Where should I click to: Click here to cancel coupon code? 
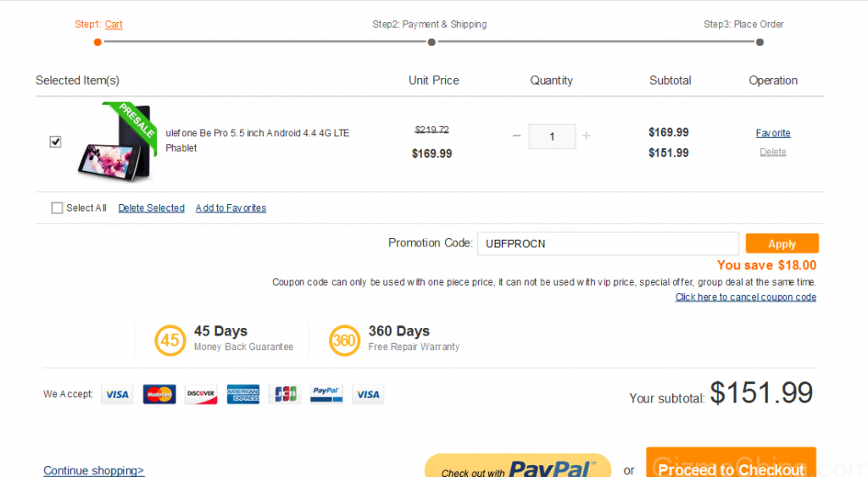746,297
